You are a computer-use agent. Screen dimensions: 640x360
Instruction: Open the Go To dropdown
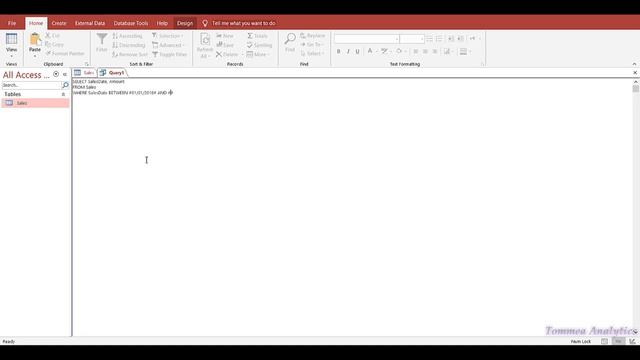312,44
